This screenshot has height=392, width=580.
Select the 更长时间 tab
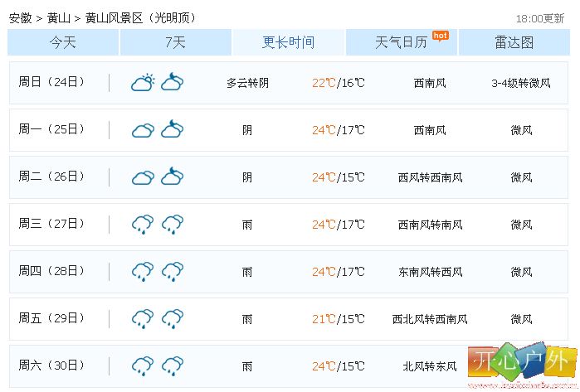pyautogui.click(x=289, y=42)
